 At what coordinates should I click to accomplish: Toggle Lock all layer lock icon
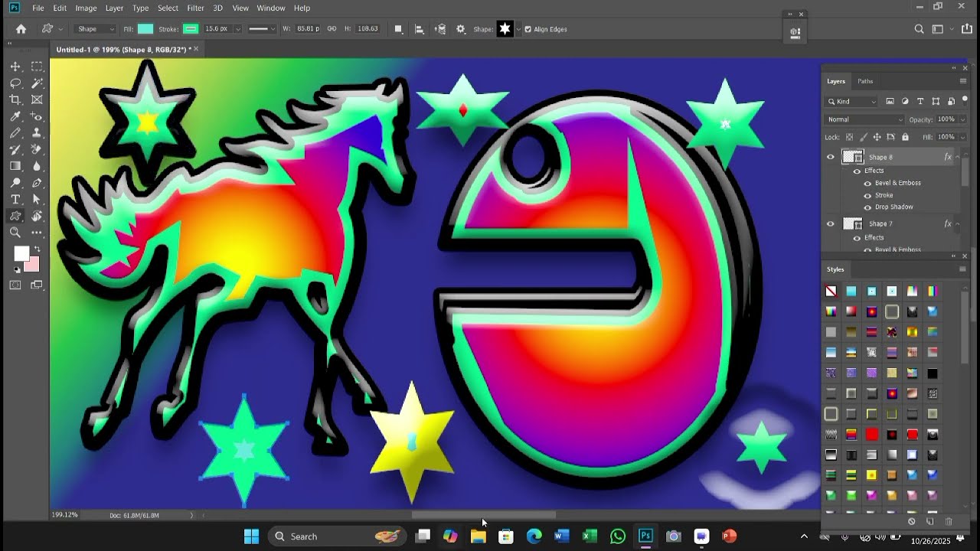(905, 137)
